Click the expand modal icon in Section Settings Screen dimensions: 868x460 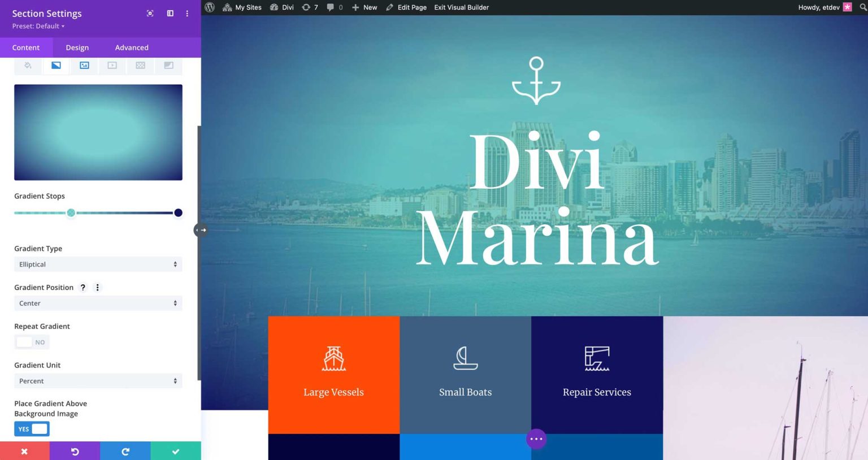150,13
